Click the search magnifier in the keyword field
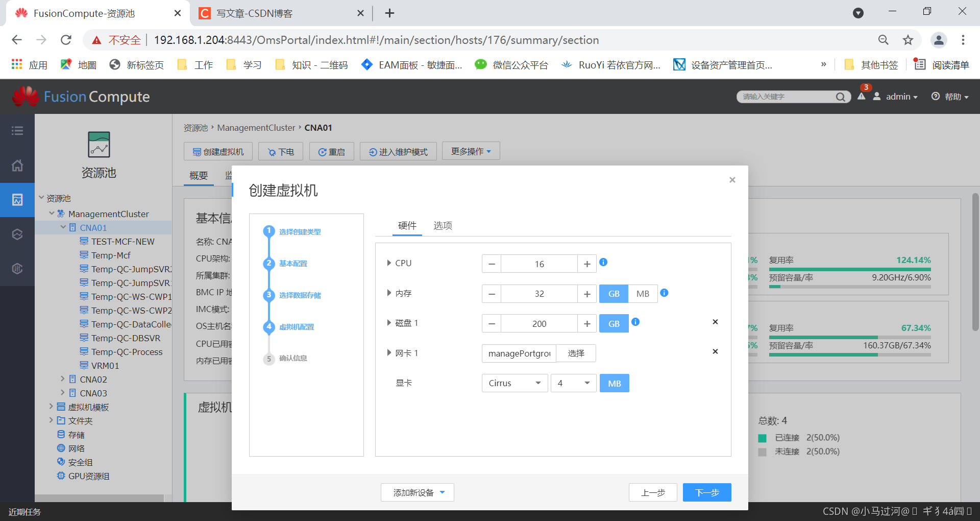 (841, 97)
